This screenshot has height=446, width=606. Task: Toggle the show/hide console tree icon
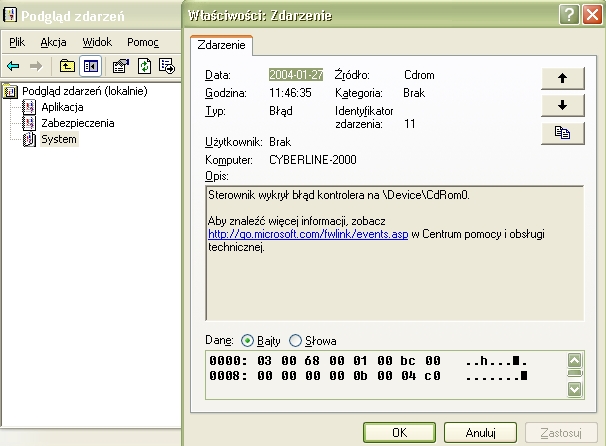pos(91,66)
